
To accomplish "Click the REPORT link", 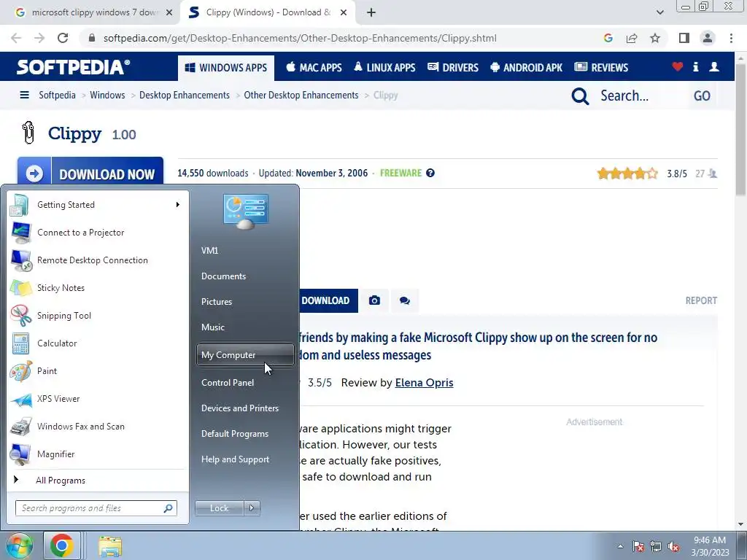I will point(701,300).
